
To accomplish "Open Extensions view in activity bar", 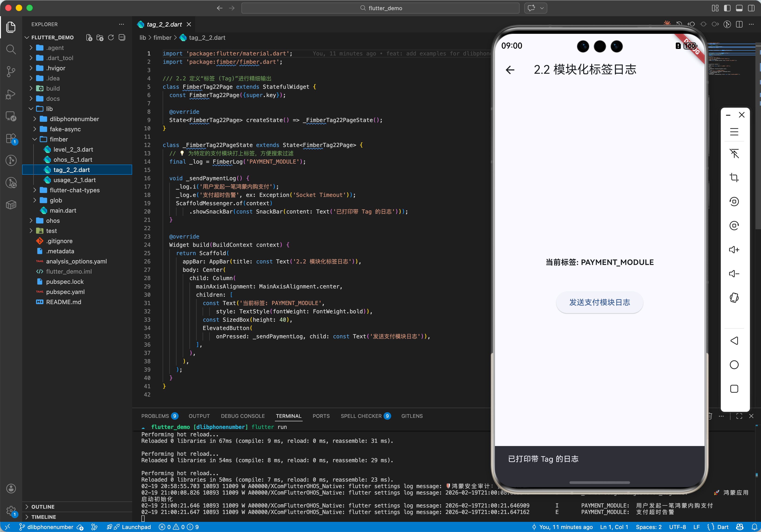I will point(11,139).
